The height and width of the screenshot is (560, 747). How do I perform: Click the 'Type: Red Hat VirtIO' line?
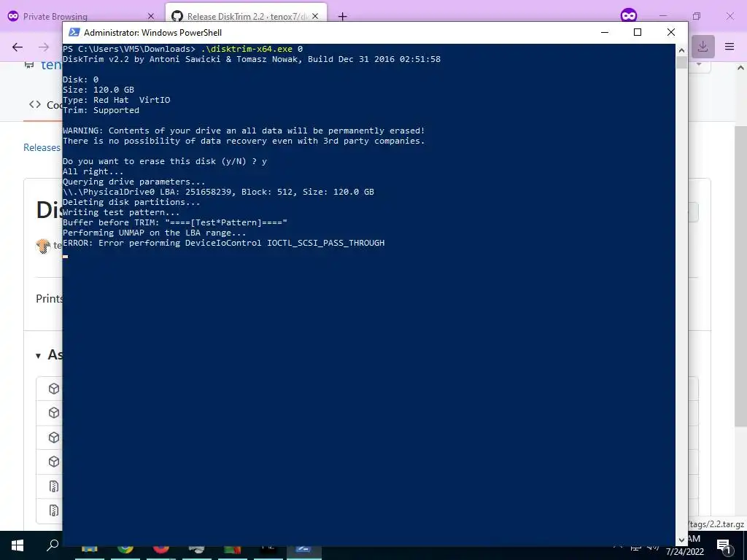tap(116, 100)
